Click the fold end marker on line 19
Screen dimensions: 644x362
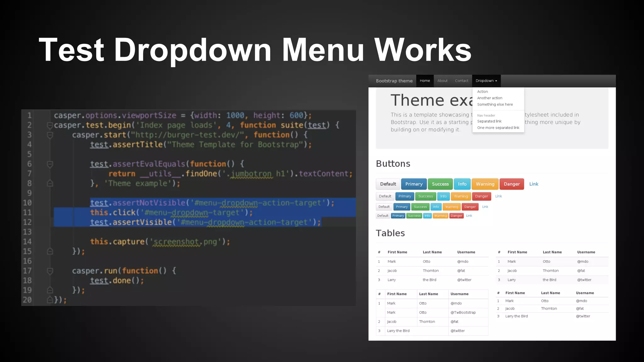coord(50,290)
